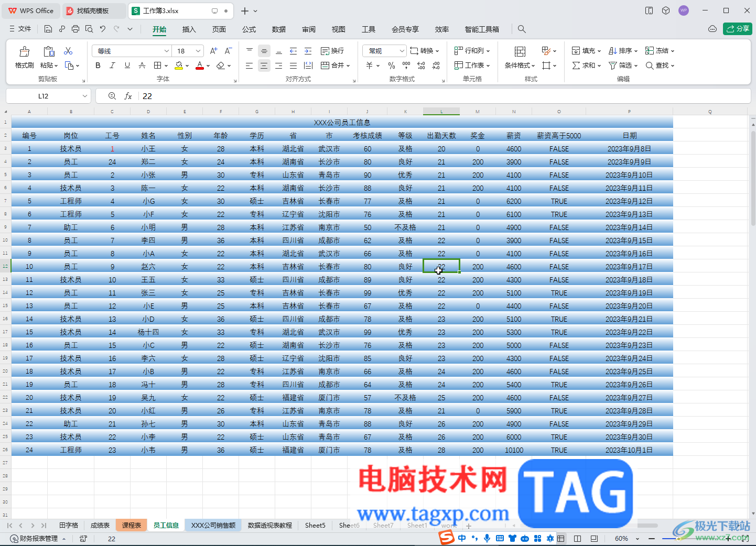The image size is (756, 546).
Task: Switch to the XXX公司销售额 sheet tab
Action: (213, 525)
